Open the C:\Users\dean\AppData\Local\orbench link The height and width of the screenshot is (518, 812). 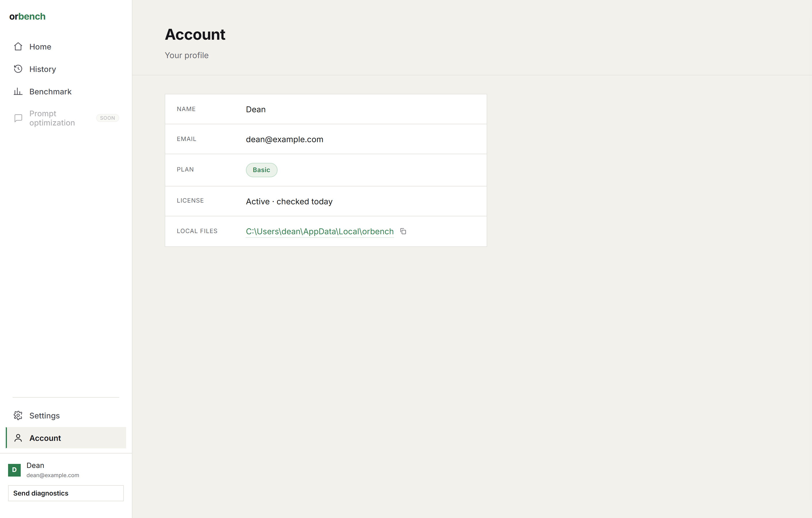coord(320,232)
